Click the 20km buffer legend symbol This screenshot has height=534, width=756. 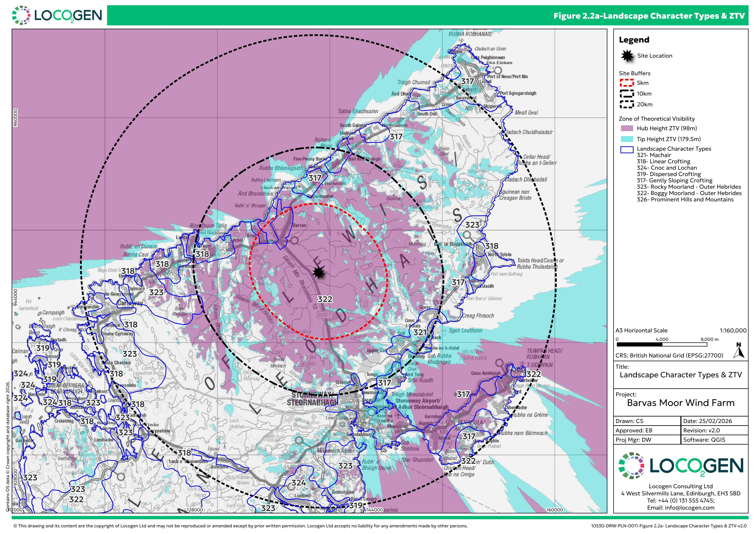(x=627, y=104)
